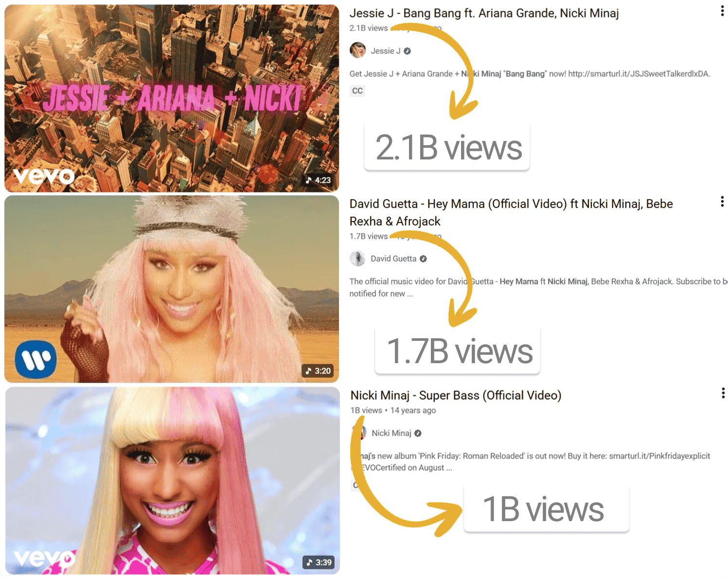
Task: Click the CC closed captions badge
Action: pyautogui.click(x=357, y=91)
